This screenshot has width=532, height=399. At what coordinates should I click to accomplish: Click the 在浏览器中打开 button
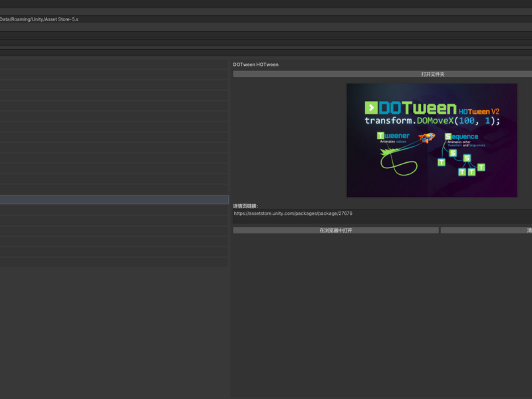[336, 230]
